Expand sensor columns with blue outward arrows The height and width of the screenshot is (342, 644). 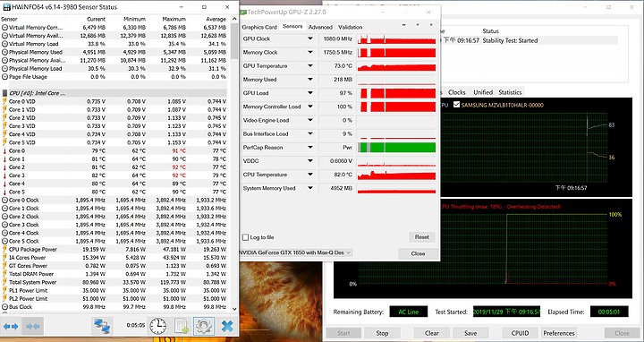[x=11, y=327]
